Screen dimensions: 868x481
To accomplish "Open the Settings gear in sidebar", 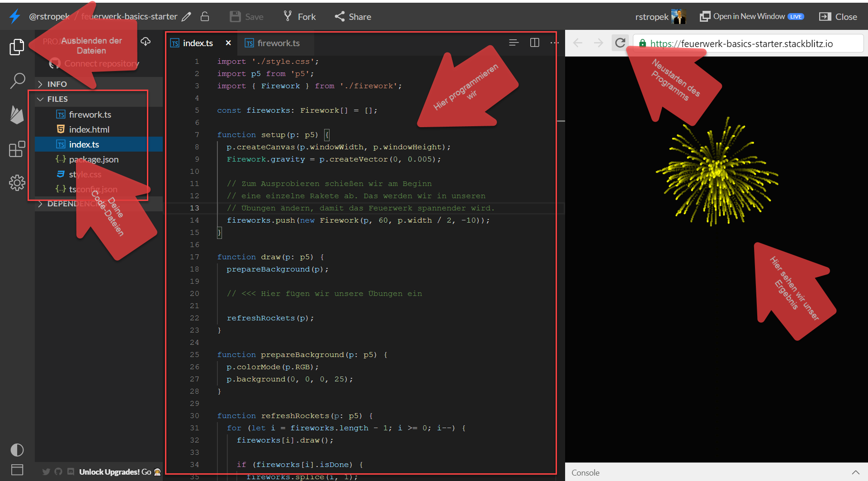I will [17, 183].
